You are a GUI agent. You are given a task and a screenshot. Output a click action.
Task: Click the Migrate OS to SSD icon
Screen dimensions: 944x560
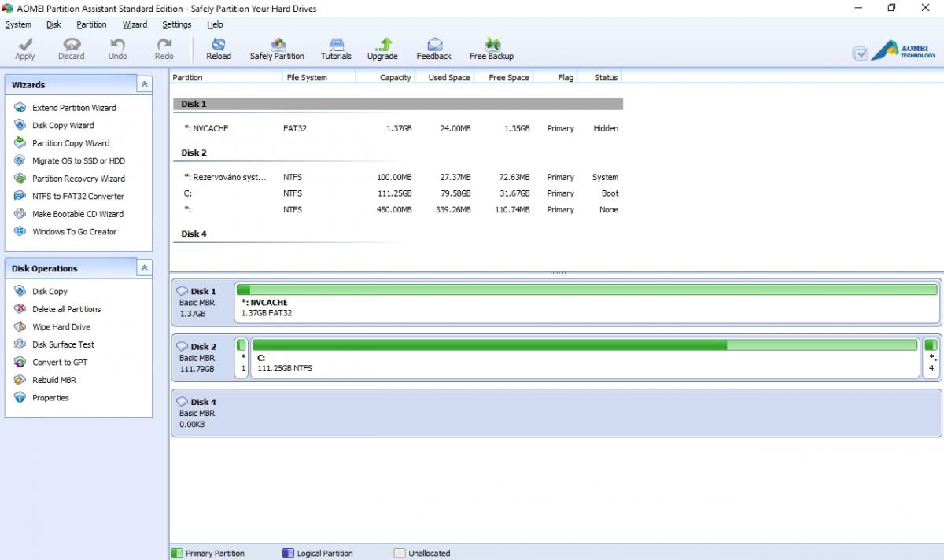pyautogui.click(x=20, y=160)
